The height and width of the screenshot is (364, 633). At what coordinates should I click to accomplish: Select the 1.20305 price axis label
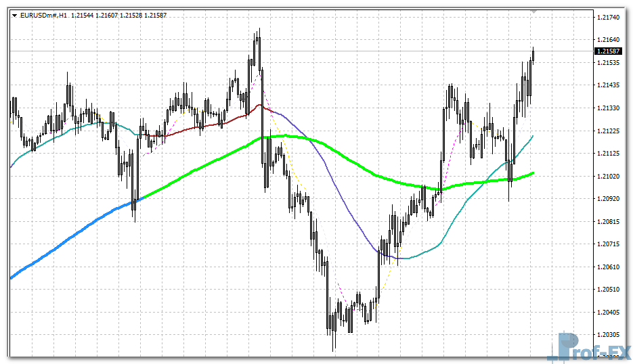tap(608, 334)
